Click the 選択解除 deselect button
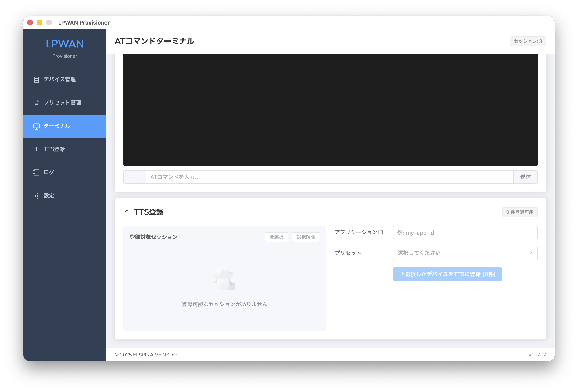This screenshot has width=578, height=392. (306, 237)
